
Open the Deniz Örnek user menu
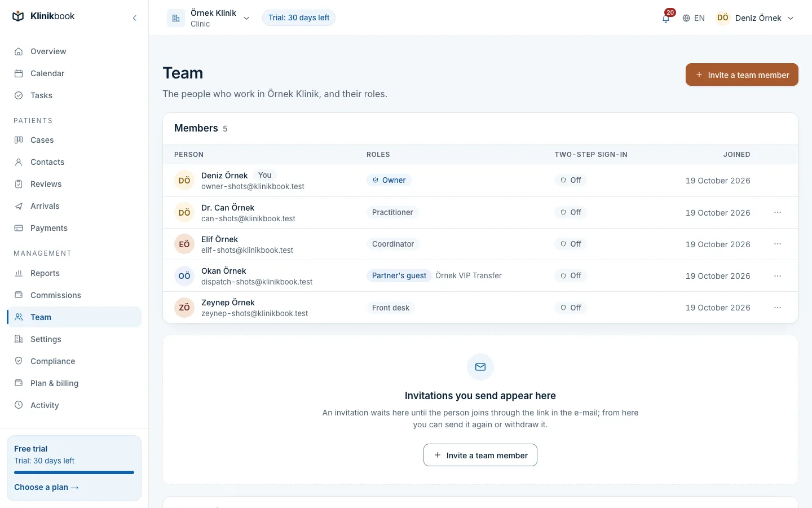[x=755, y=18]
